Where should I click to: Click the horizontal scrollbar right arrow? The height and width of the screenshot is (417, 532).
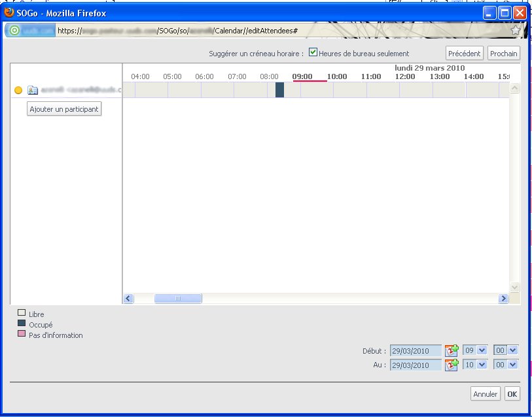[503, 299]
